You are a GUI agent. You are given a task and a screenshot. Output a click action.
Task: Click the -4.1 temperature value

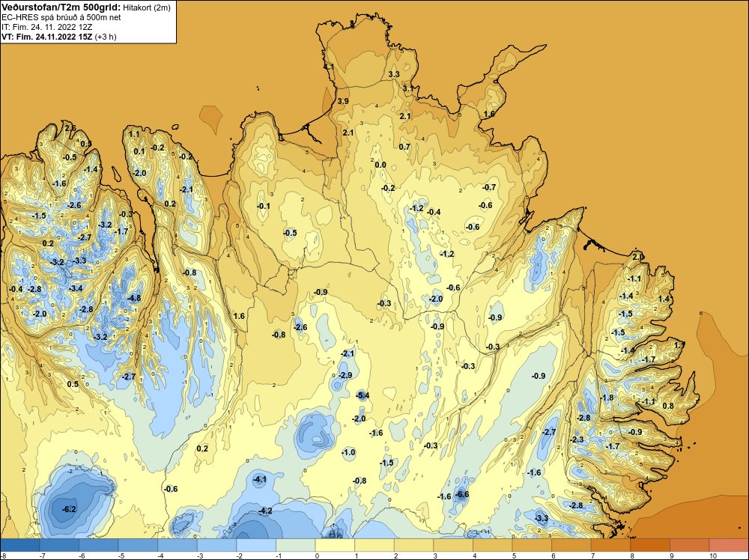click(260, 479)
